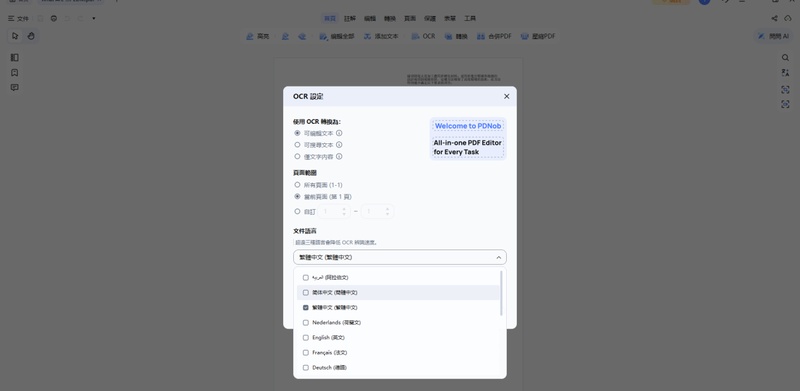This screenshot has width=800, height=391.
Task: Click the 合併PDF toolbar button
Action: click(x=494, y=36)
